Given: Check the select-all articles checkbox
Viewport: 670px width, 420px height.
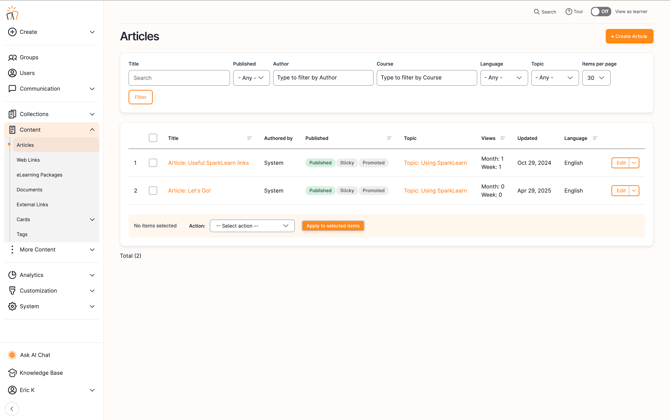Looking at the screenshot, I should (x=153, y=138).
